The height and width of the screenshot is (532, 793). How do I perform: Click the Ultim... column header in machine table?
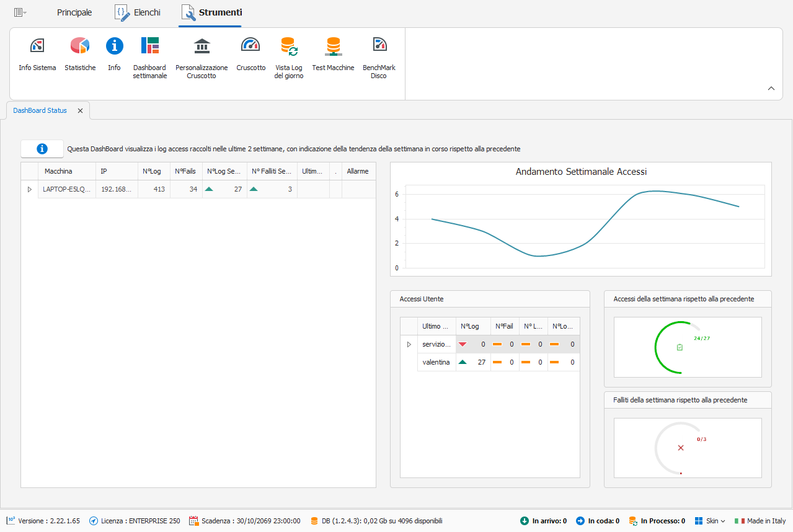tap(313, 171)
